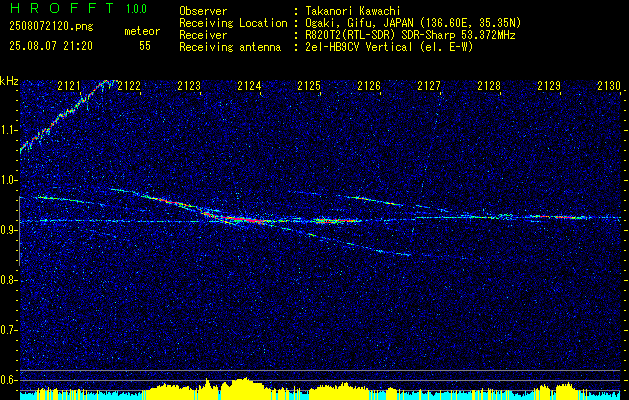Viewport: 629px width, 400px height.
Task: Click the 2126 time marker
Action: 369,85
